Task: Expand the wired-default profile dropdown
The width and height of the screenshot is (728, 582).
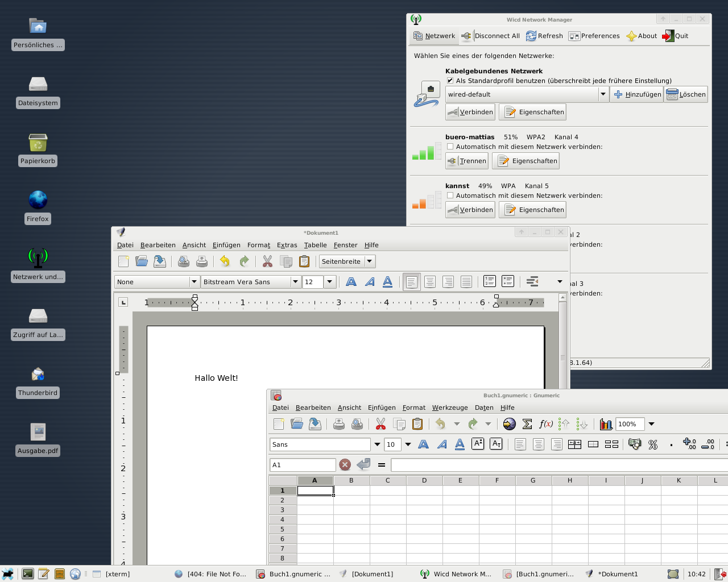Action: [x=603, y=94]
